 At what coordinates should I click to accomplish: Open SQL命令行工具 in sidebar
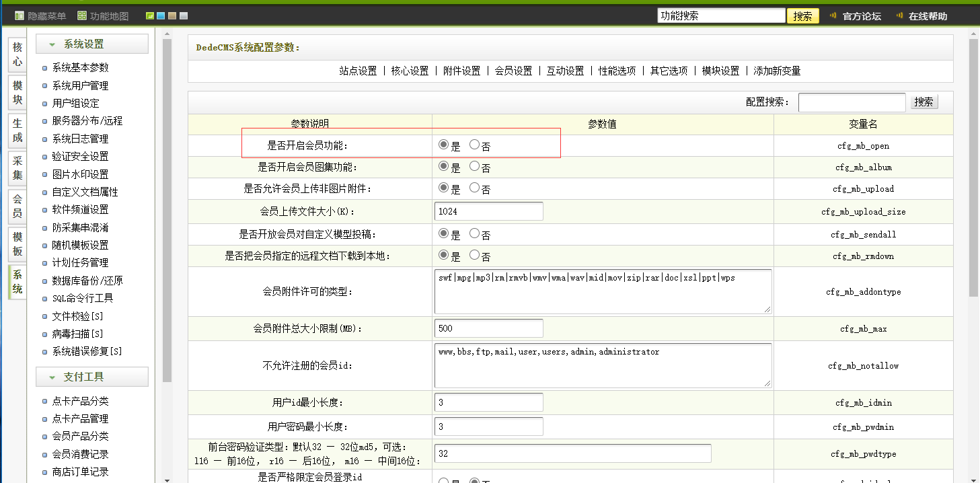pyautogui.click(x=83, y=298)
